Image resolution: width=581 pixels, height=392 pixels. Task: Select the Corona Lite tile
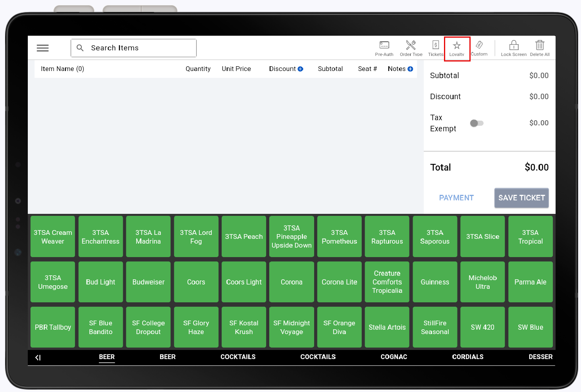(340, 282)
